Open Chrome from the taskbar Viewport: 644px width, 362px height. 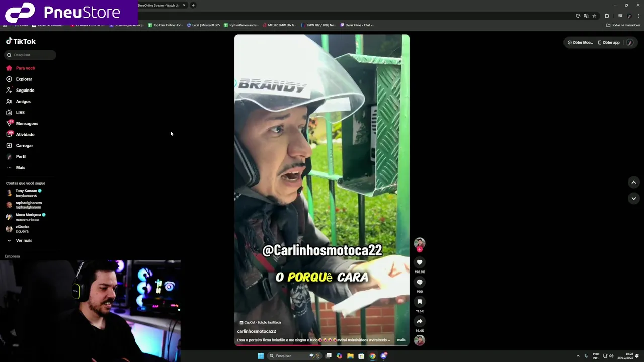coord(372,356)
